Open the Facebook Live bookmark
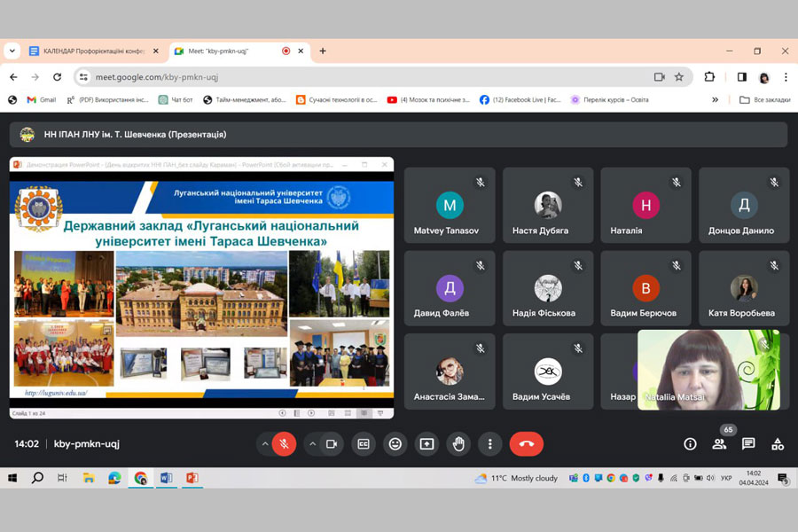This screenshot has width=798, height=532. pos(520,100)
